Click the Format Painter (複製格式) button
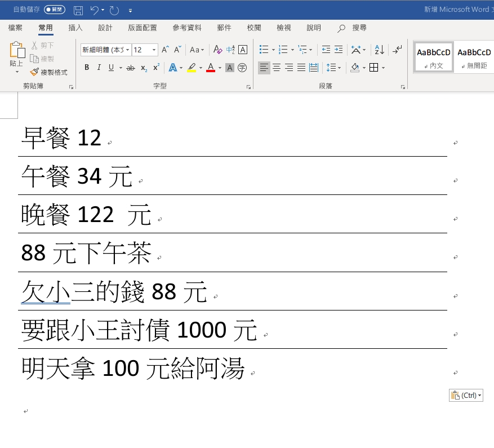494x448 pixels. [x=49, y=72]
